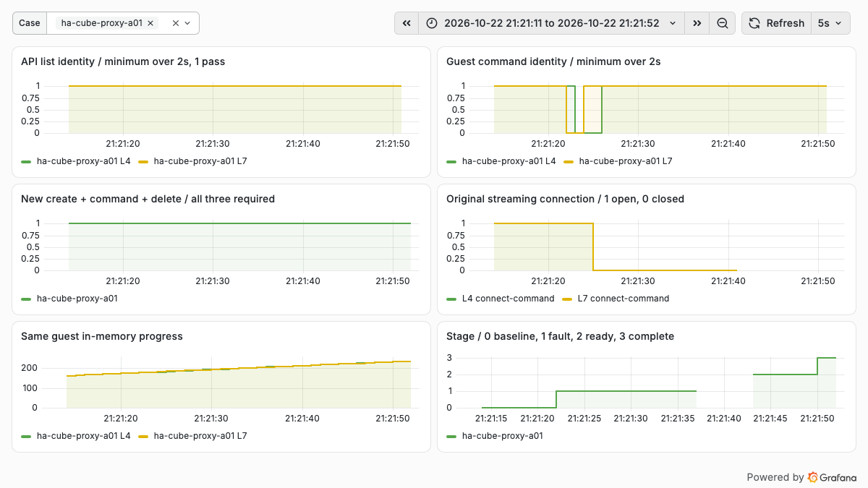The image size is (868, 488).
Task: Toggle L7 series in in-memory progress legend
Action: 200,436
